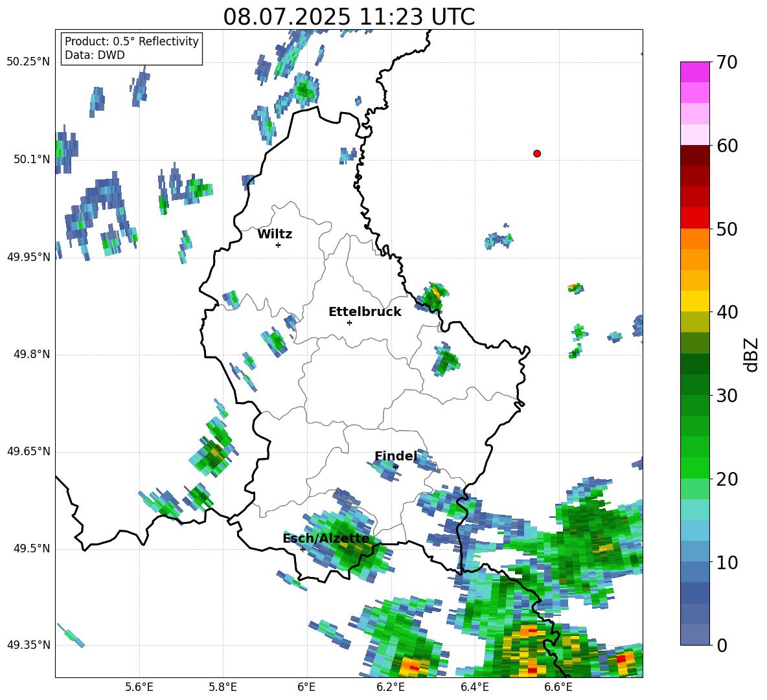Click the 6.6°E longitude label

point(558,687)
